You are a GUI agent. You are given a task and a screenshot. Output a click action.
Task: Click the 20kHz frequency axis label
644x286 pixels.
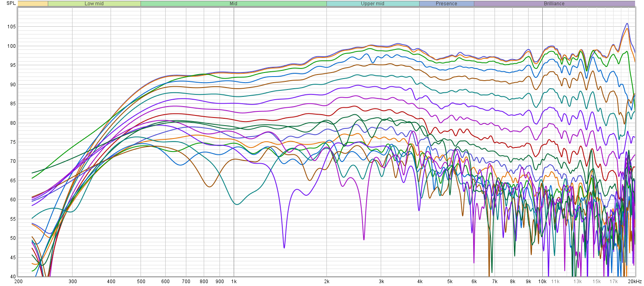point(635,282)
